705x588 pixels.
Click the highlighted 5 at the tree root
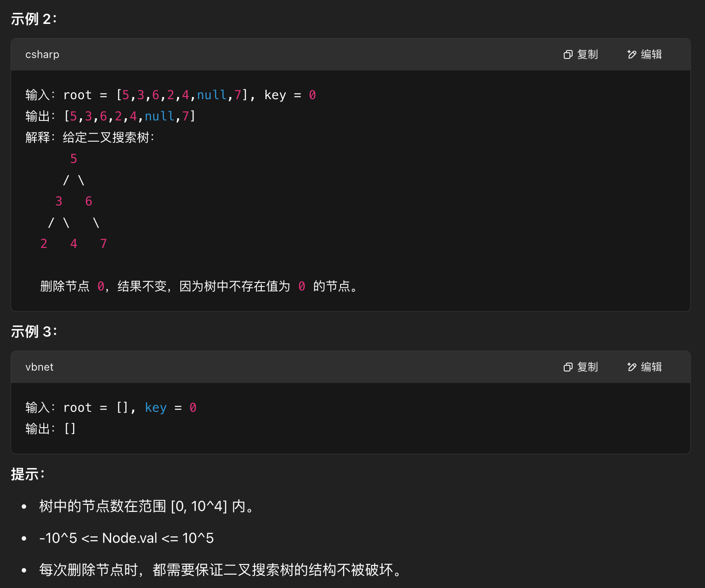(x=74, y=158)
